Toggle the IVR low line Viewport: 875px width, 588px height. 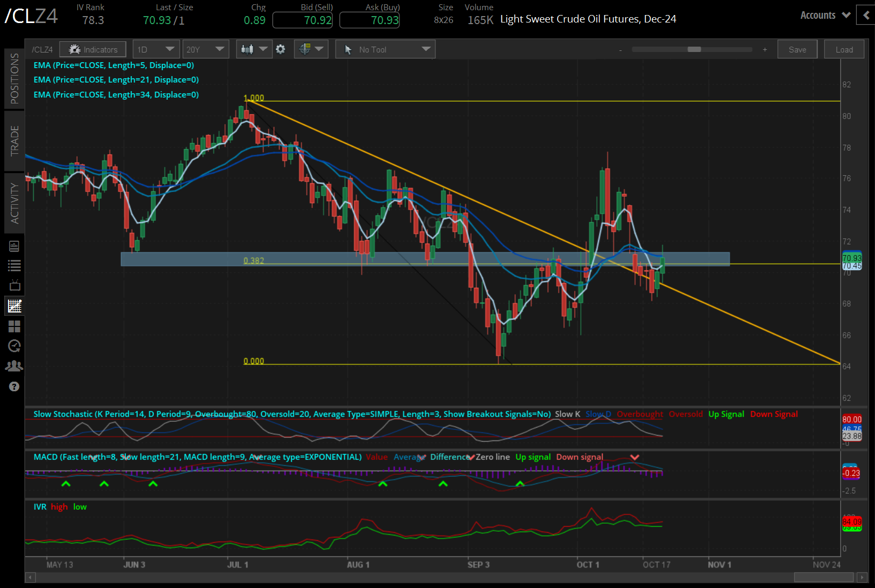[x=79, y=507]
